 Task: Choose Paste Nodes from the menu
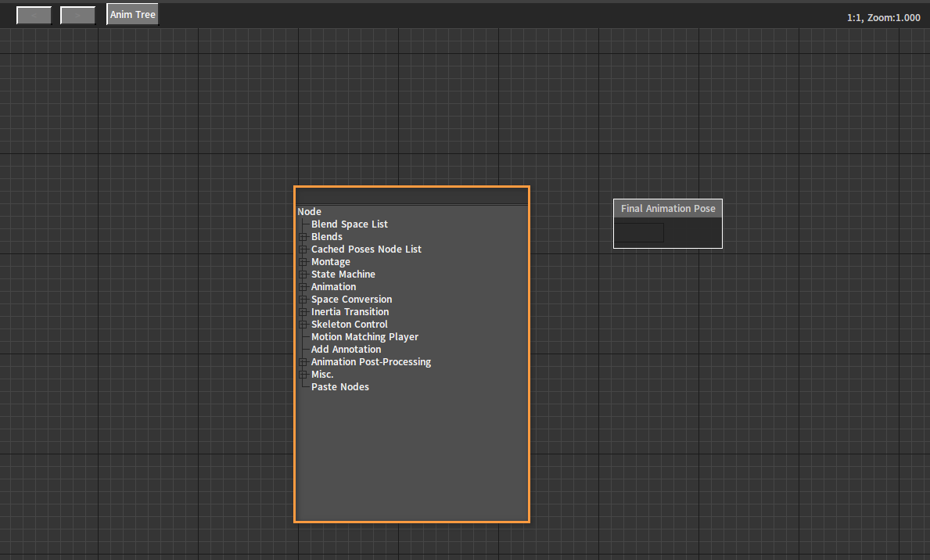click(339, 387)
